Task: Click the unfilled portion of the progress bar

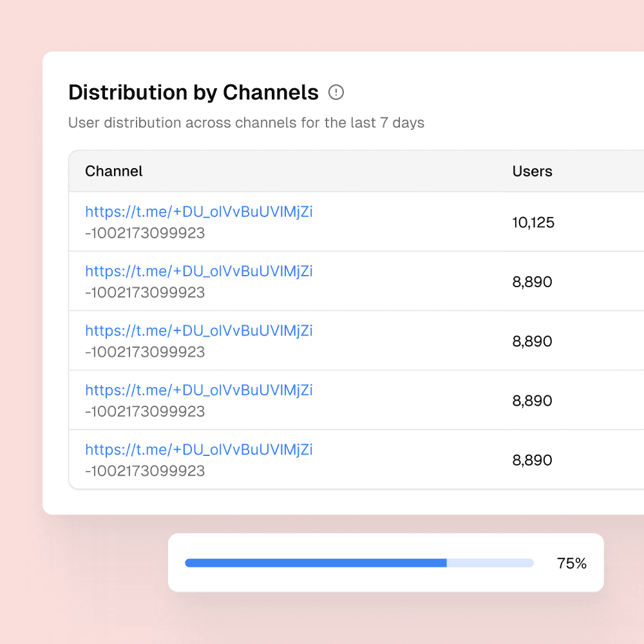Action: (489, 562)
